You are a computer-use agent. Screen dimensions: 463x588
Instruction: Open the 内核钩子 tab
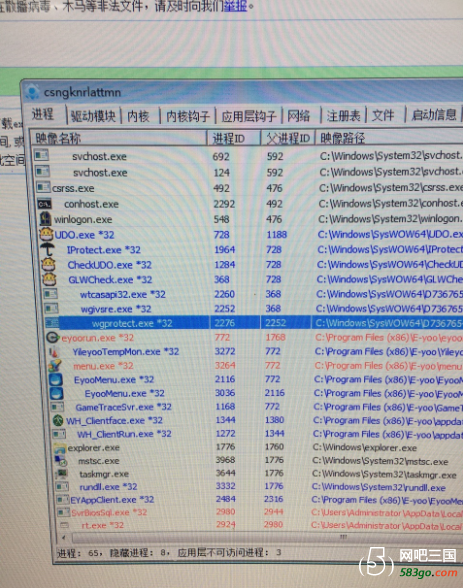(x=187, y=116)
